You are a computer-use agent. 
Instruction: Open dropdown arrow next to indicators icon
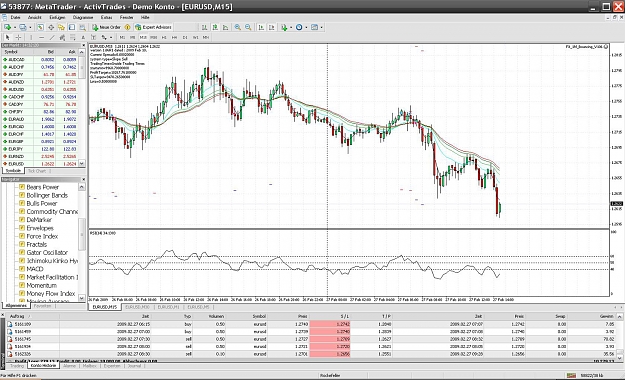(291, 27)
